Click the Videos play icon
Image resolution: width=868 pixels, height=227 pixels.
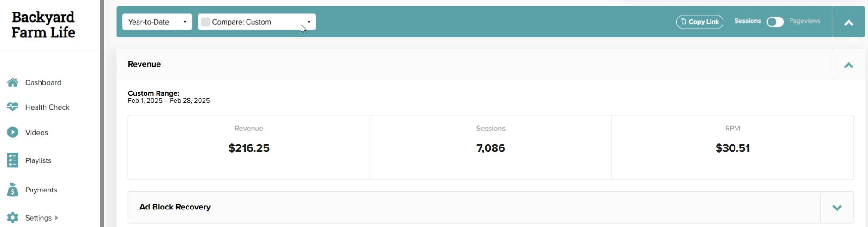click(x=13, y=132)
